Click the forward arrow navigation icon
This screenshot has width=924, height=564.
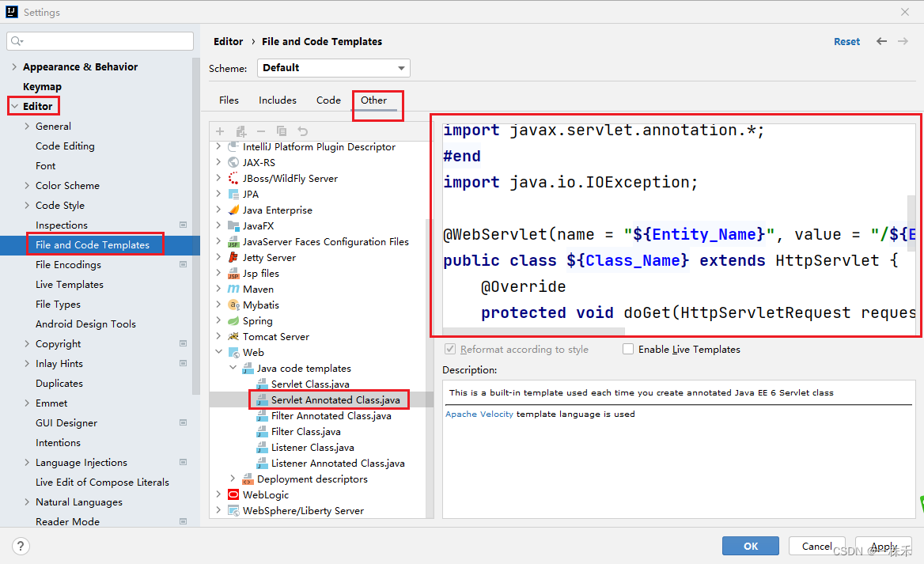(x=903, y=41)
